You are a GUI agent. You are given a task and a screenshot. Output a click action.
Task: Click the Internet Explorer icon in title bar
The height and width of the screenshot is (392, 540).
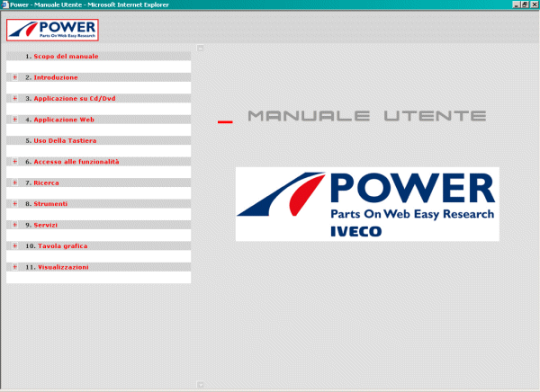tap(4, 4)
